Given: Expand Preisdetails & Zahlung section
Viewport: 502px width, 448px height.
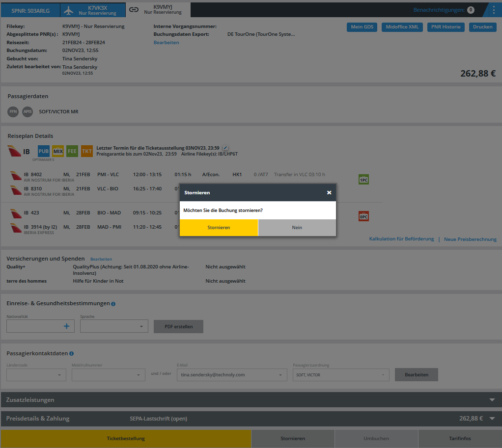Looking at the screenshot, I should (492, 419).
